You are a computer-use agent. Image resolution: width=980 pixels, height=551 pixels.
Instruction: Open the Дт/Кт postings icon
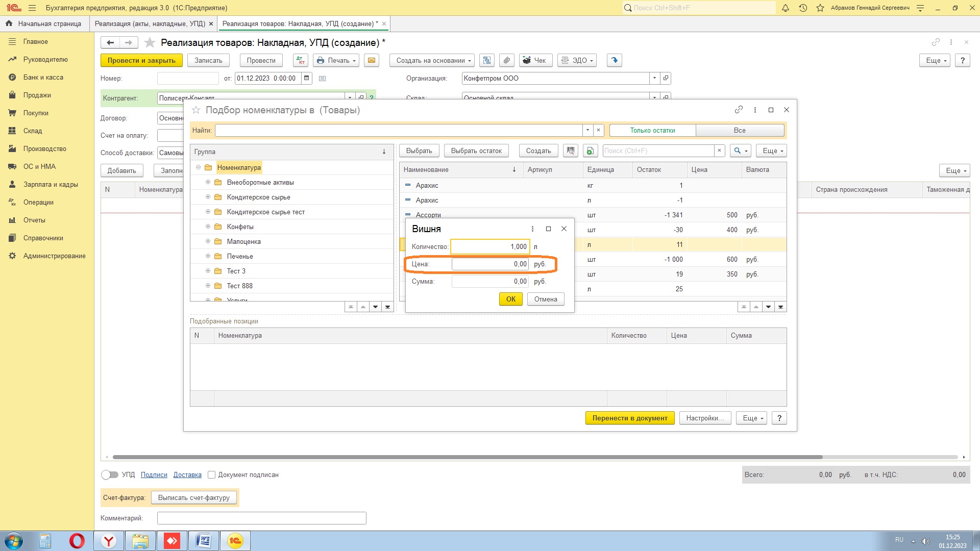pos(301,60)
